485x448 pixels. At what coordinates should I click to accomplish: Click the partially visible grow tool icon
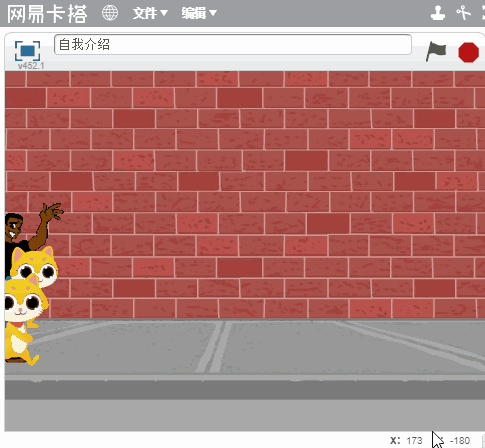click(483, 13)
